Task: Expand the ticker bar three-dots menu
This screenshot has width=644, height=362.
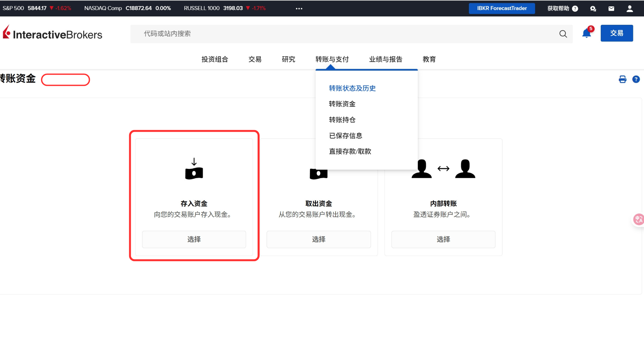Action: click(x=299, y=9)
